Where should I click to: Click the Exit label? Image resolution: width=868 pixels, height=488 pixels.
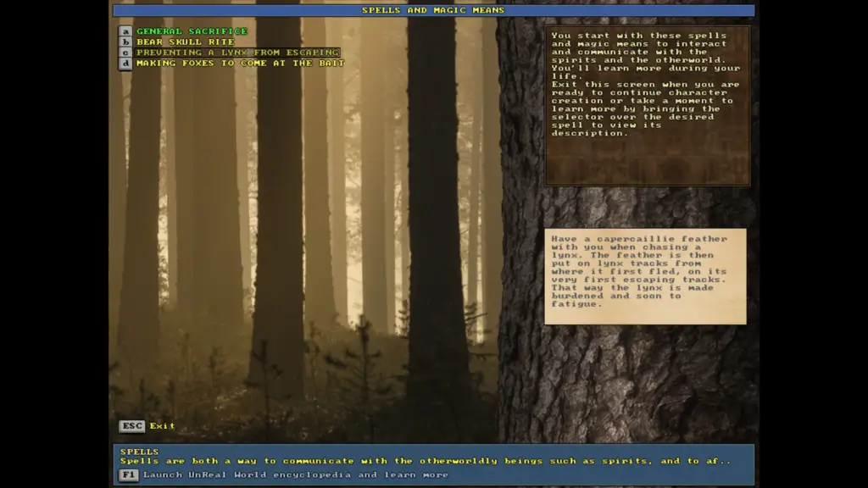[x=162, y=426]
